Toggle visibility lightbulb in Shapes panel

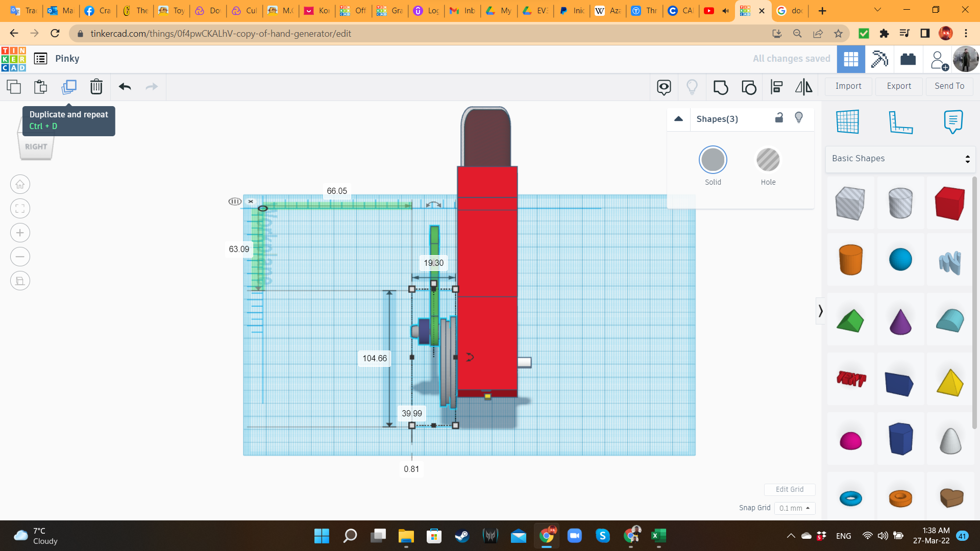tap(799, 118)
